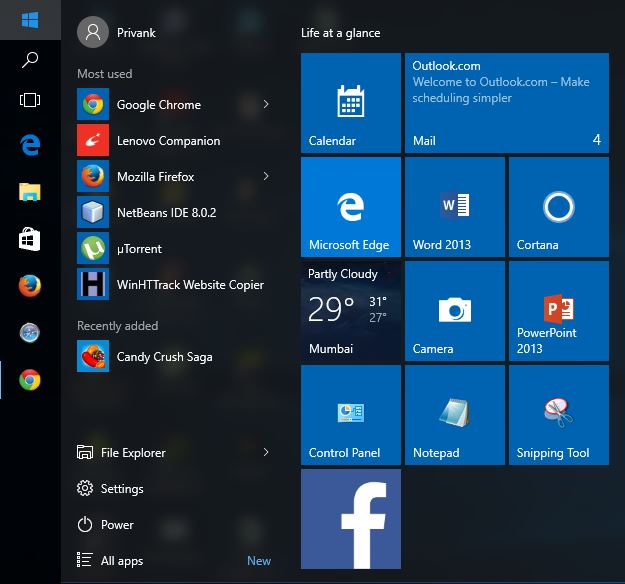This screenshot has height=584, width=625.
Task: Open Task View from taskbar
Action: (x=30, y=100)
